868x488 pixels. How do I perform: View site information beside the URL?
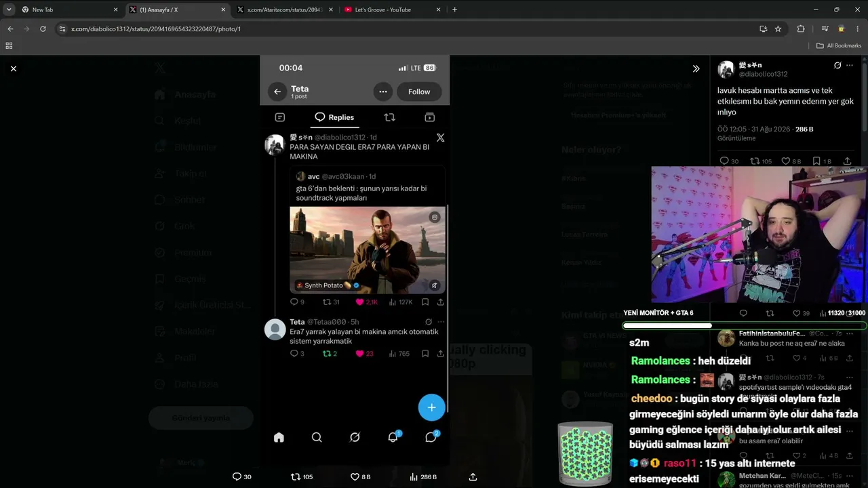(x=62, y=29)
